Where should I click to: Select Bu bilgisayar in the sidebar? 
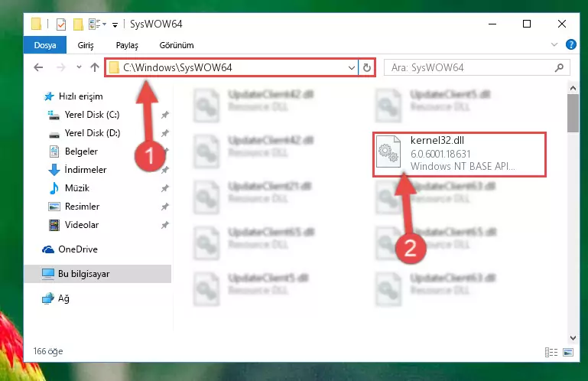coord(98,274)
